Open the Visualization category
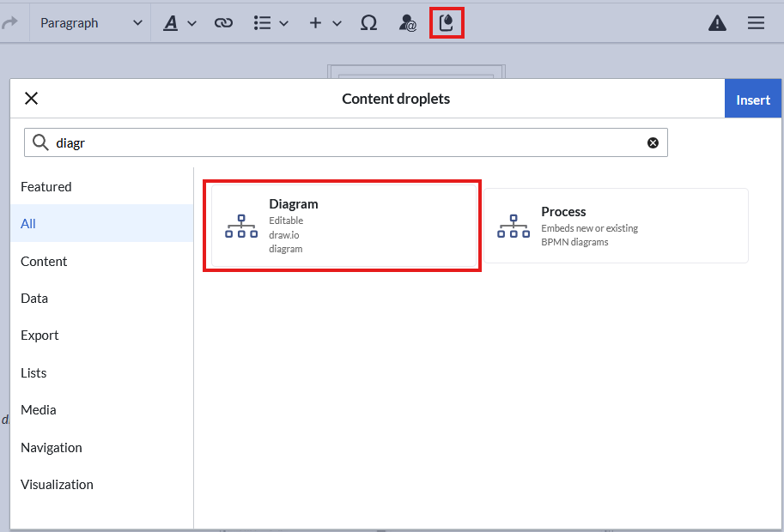 (57, 485)
